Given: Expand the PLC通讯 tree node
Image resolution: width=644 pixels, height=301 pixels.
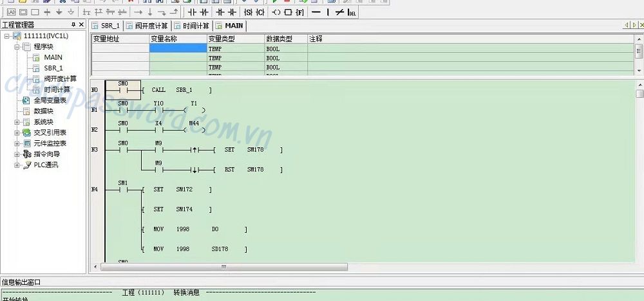Looking at the screenshot, I should [x=17, y=165].
